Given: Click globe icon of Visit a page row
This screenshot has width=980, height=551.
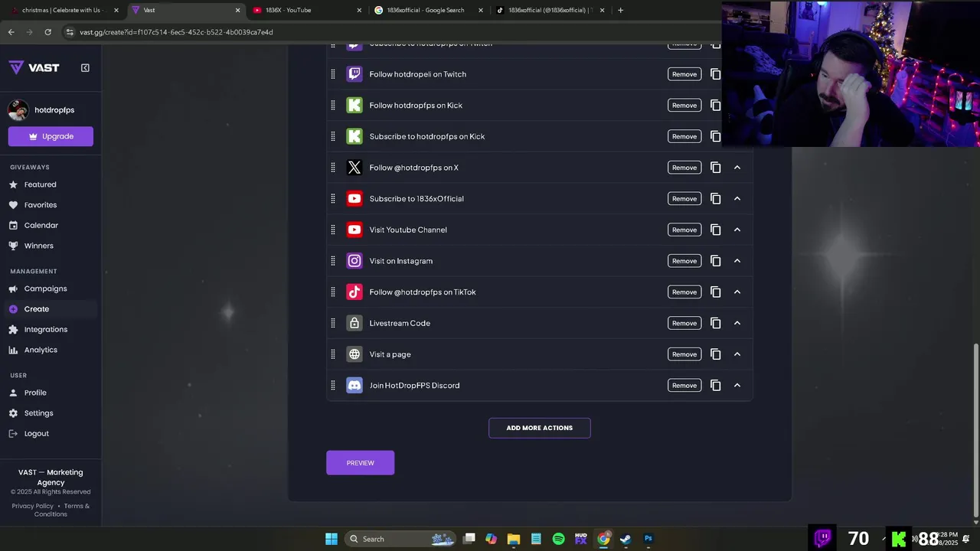Looking at the screenshot, I should click(x=354, y=354).
